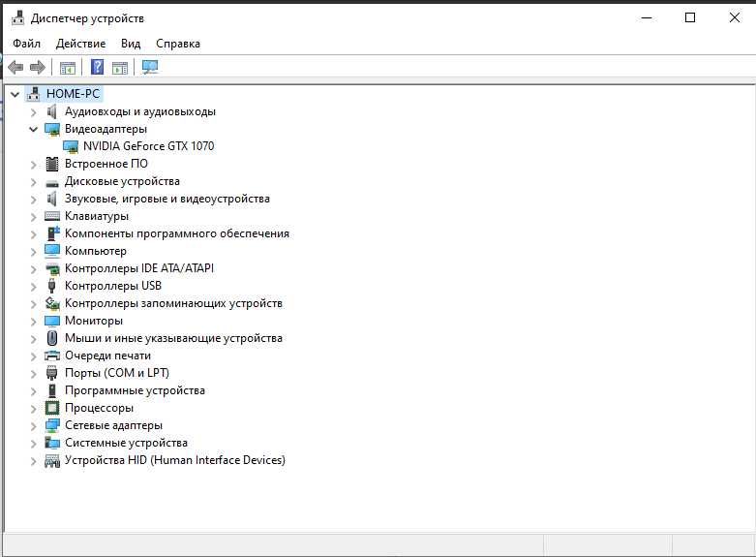
Task: Expand the Сетевые адаптеры branch
Action: 33,425
